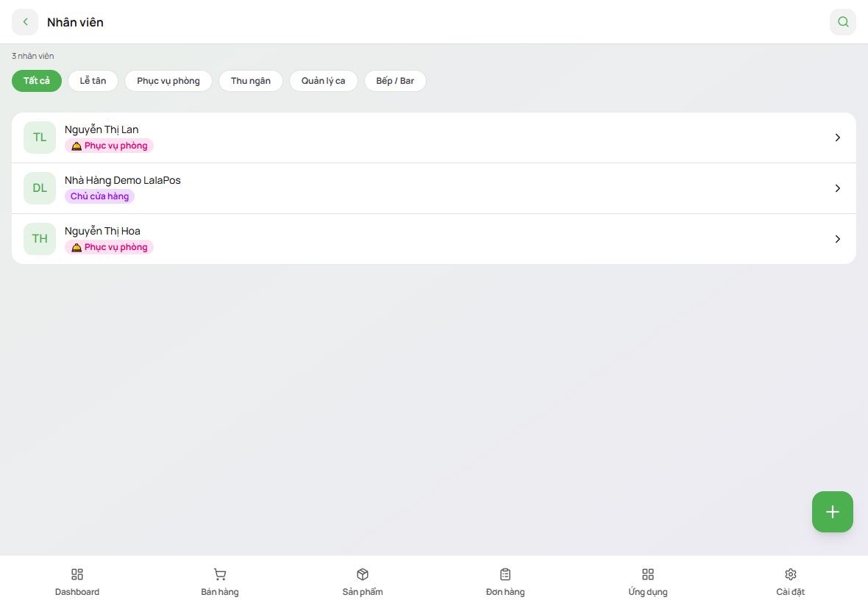Open the Đơn hàng clipboard icon

coord(505,574)
